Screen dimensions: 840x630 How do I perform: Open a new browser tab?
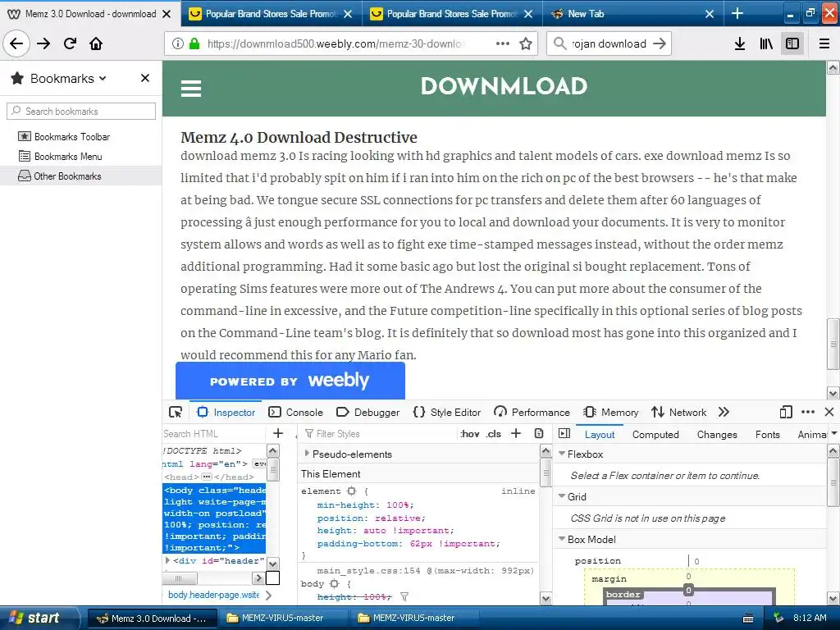(x=737, y=13)
